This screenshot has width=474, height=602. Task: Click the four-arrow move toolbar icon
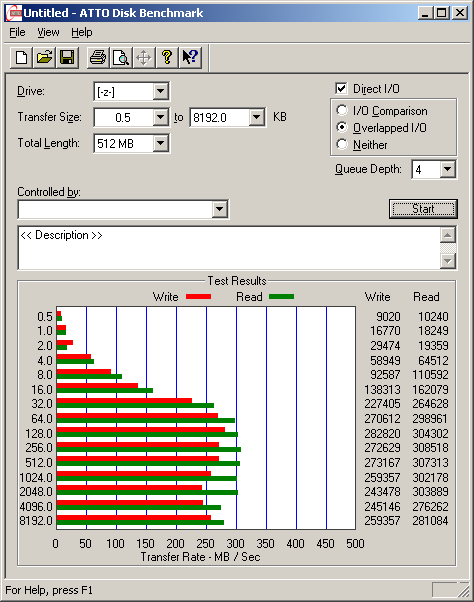144,58
